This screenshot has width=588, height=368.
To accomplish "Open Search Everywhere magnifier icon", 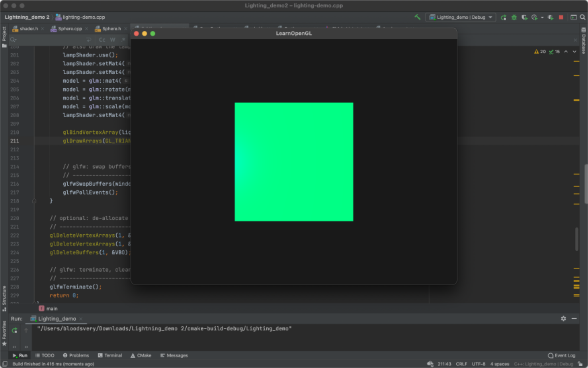I will click(x=582, y=17).
